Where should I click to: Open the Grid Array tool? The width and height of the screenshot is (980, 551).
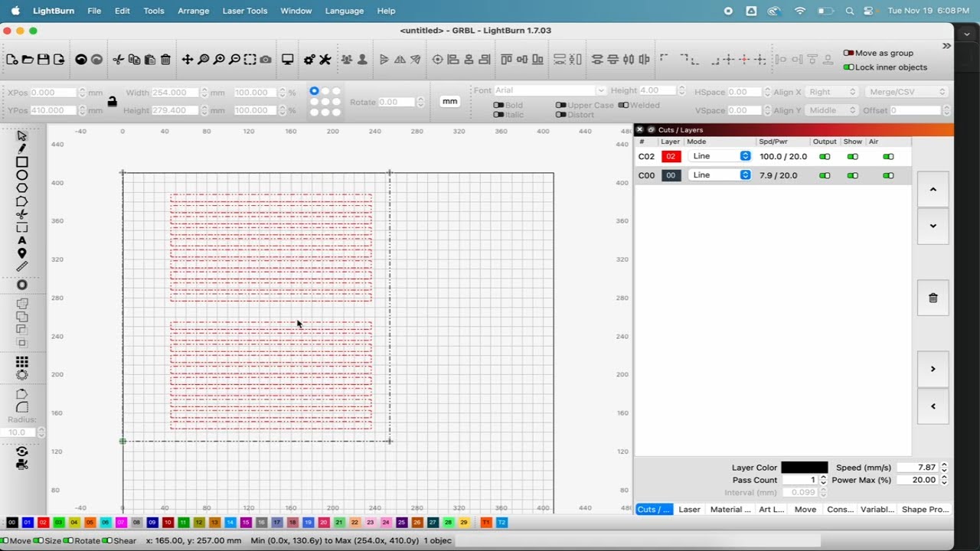[x=22, y=362]
